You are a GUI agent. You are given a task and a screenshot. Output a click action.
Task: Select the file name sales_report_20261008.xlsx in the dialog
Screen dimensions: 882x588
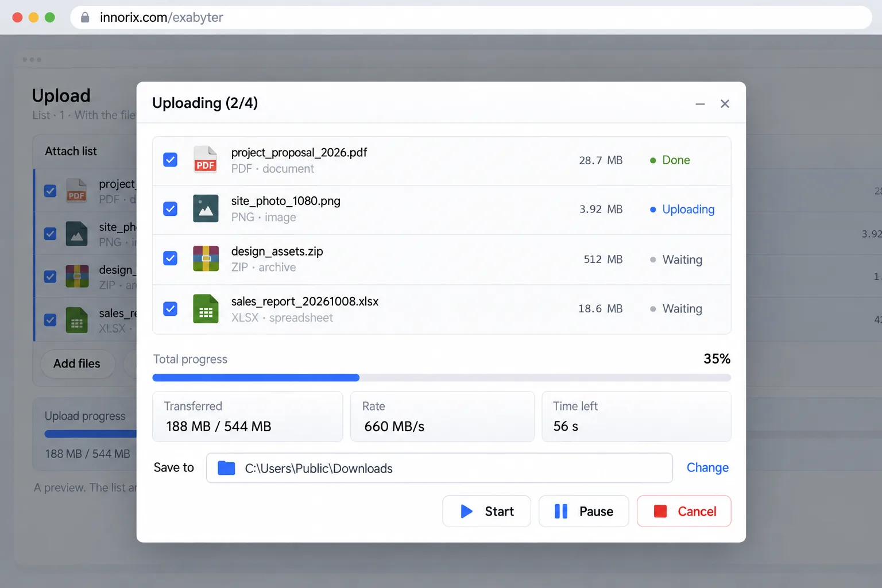(x=305, y=301)
